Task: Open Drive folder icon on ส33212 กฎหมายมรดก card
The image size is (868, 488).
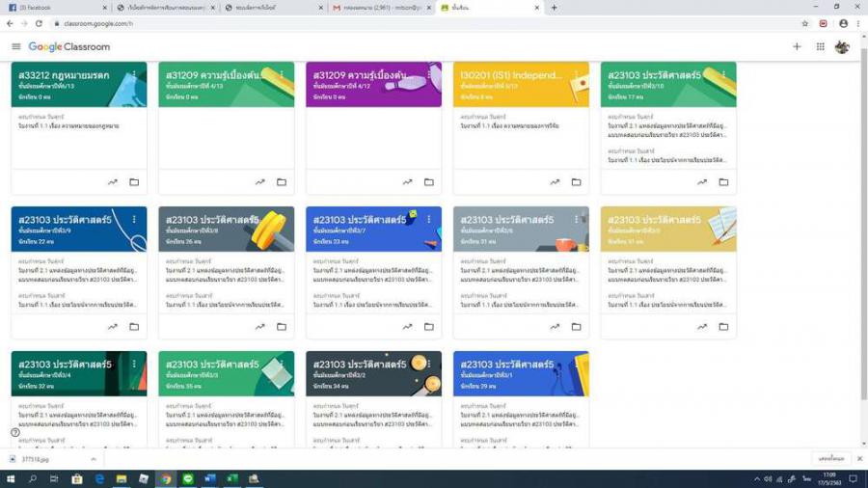Action: pyautogui.click(x=134, y=181)
